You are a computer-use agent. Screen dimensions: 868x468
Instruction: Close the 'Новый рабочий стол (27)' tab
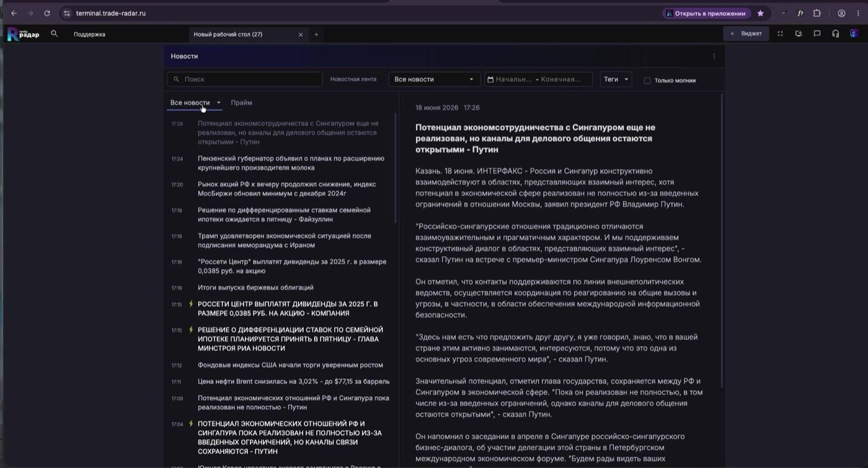[x=301, y=35]
